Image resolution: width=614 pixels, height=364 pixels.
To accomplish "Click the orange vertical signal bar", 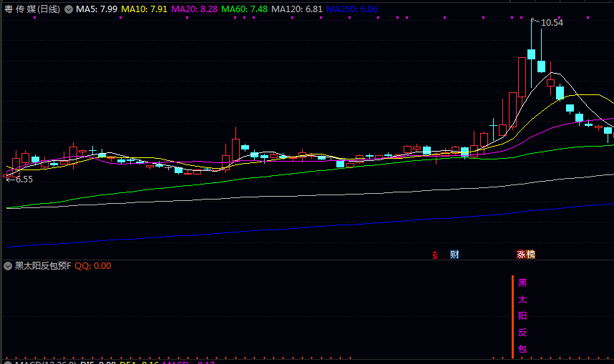I will pos(512,315).
